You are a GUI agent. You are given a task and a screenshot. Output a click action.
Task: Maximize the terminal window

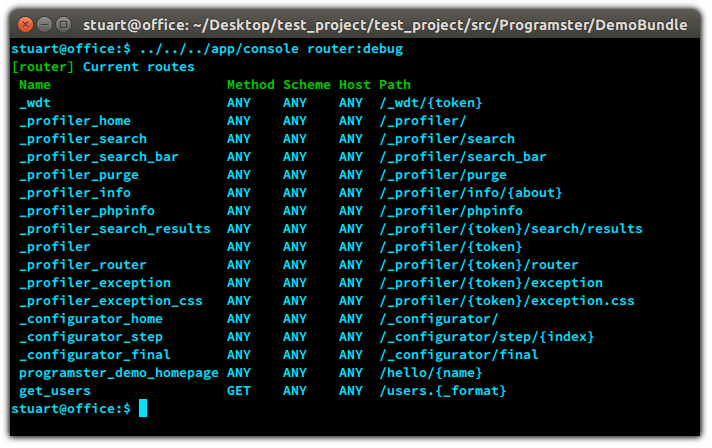64,25
